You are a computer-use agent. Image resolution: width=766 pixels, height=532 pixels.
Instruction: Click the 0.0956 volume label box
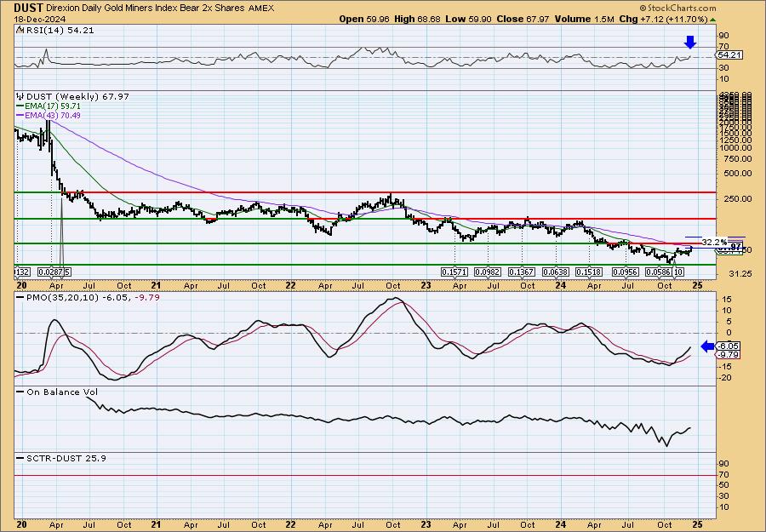[x=626, y=272]
